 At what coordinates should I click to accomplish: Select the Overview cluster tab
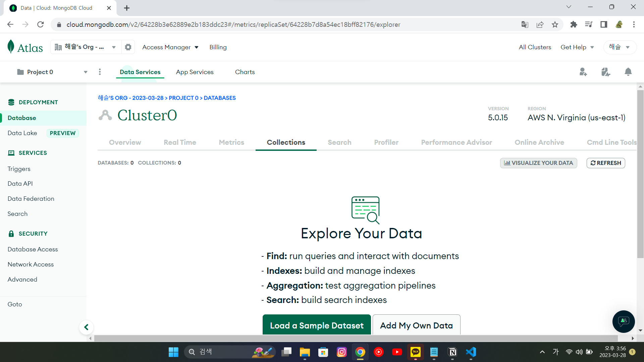tap(125, 142)
